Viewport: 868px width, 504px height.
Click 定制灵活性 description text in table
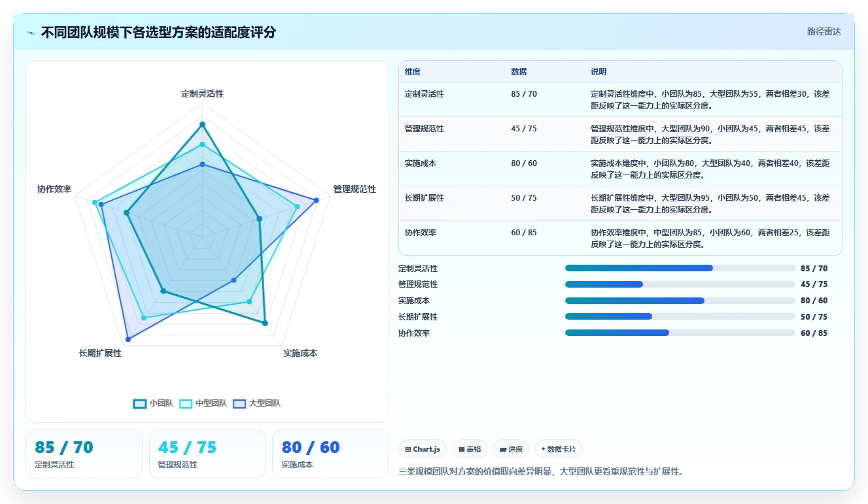pyautogui.click(x=710, y=99)
